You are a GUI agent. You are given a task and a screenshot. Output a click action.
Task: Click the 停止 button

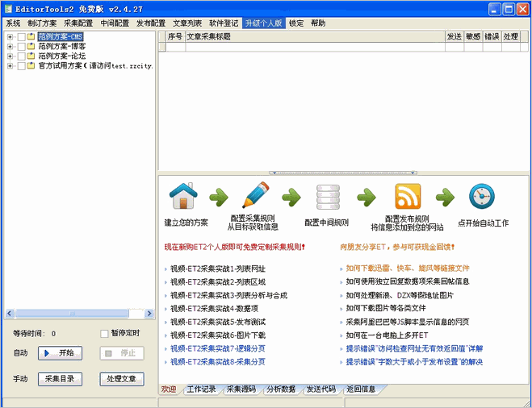coord(122,353)
